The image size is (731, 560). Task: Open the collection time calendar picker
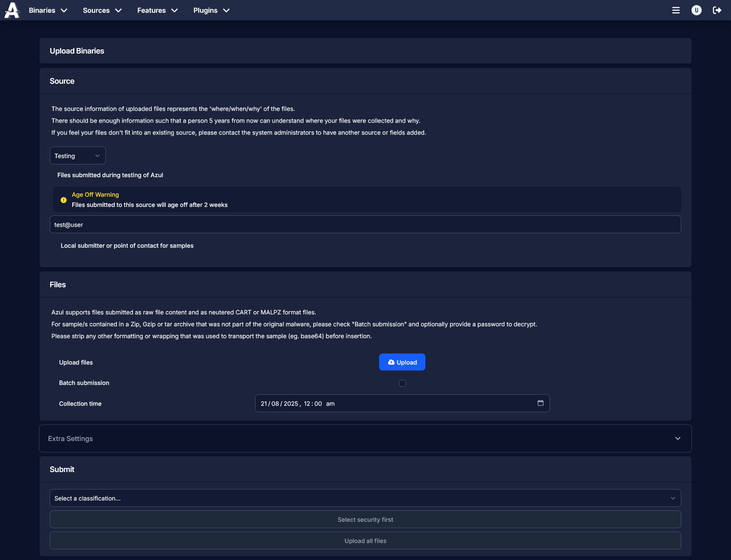click(x=541, y=403)
